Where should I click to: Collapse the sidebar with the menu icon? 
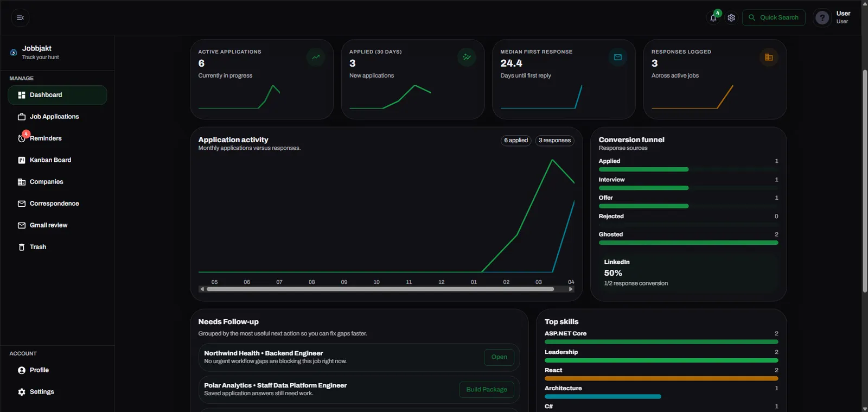pyautogui.click(x=20, y=18)
